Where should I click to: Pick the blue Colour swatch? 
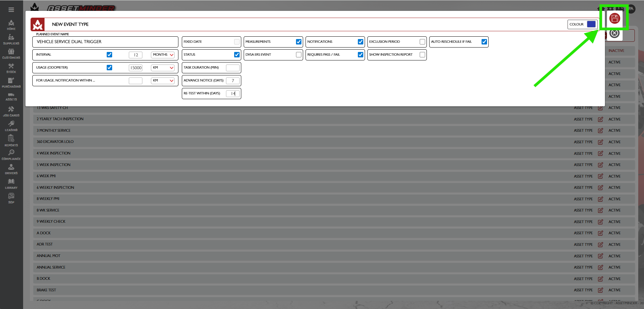point(591,24)
